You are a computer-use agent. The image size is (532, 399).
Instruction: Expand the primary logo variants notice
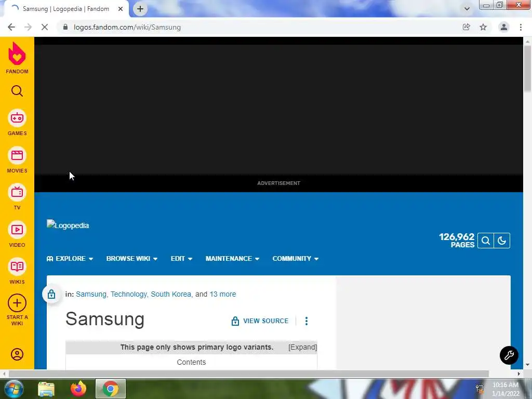click(x=302, y=348)
